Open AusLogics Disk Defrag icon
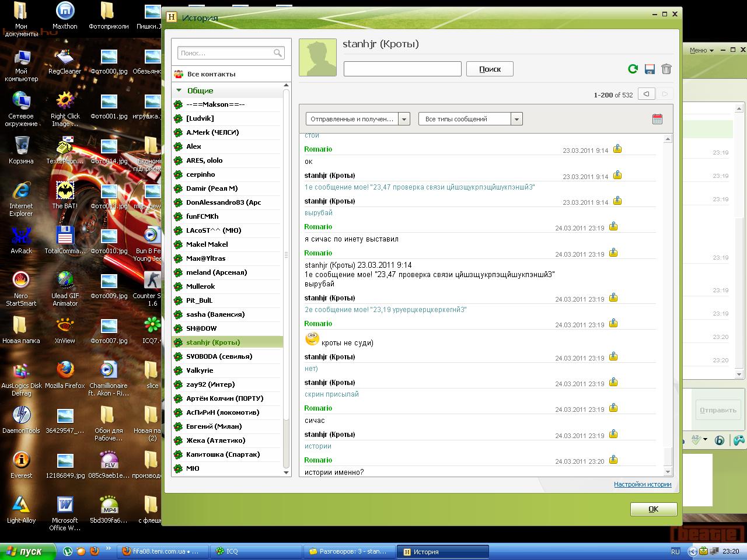The image size is (747, 560). (x=21, y=379)
